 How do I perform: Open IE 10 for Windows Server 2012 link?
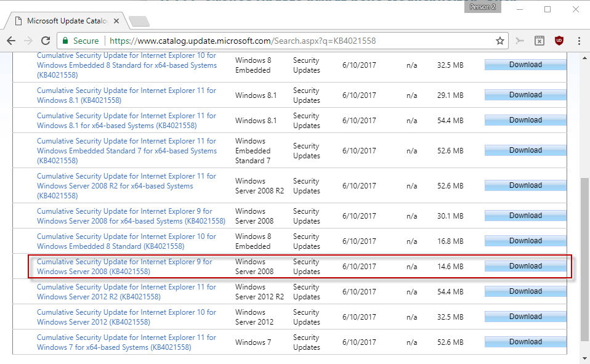tap(126, 317)
